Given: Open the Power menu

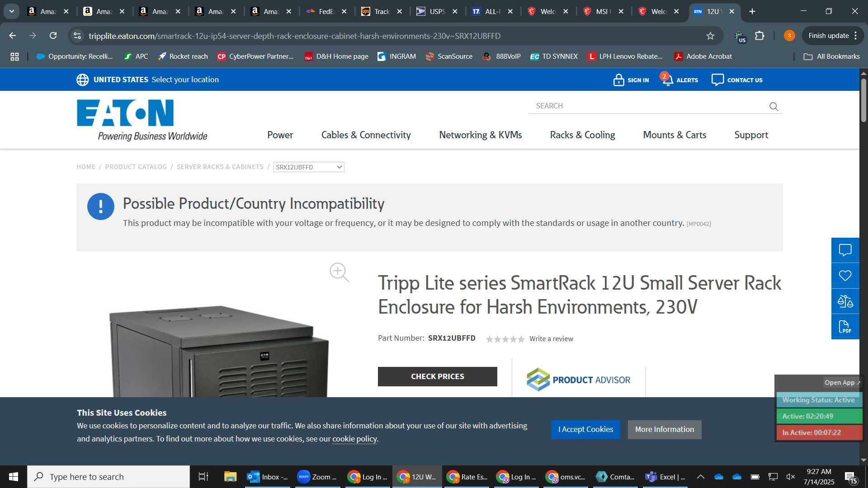Looking at the screenshot, I should [x=280, y=135].
